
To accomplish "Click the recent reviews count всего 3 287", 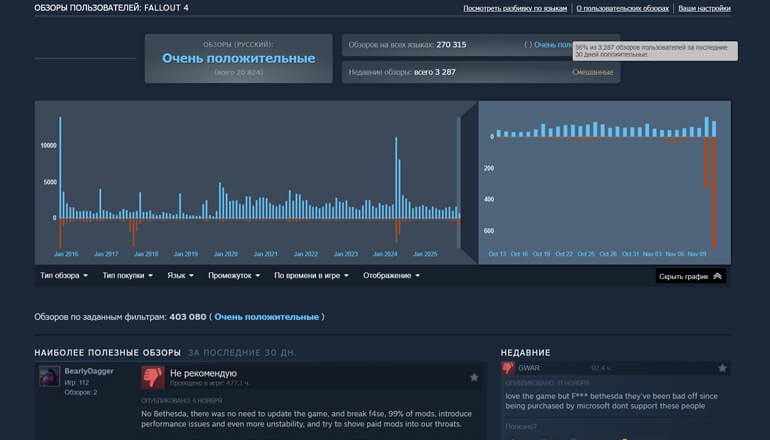I will [x=435, y=72].
